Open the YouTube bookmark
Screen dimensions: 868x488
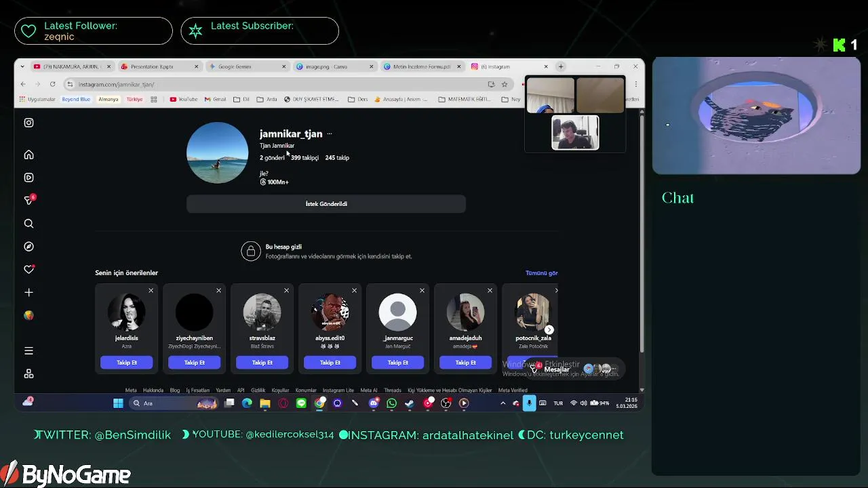tap(184, 99)
